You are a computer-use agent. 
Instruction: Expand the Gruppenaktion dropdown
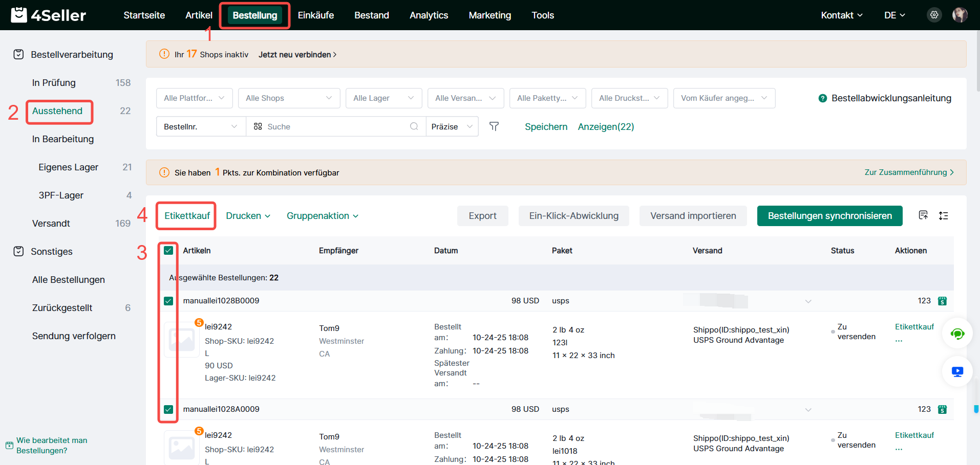coord(322,216)
